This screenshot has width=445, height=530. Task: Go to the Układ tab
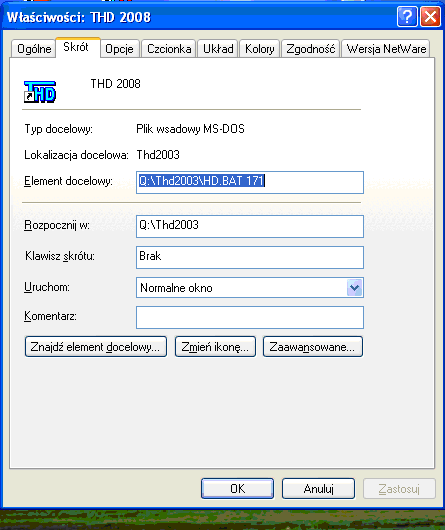[x=218, y=49]
